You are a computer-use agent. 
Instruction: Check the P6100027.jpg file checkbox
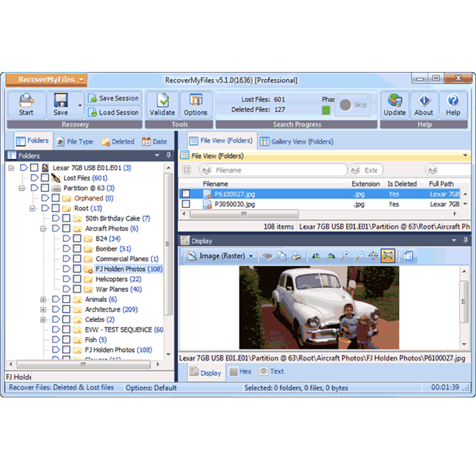point(186,194)
